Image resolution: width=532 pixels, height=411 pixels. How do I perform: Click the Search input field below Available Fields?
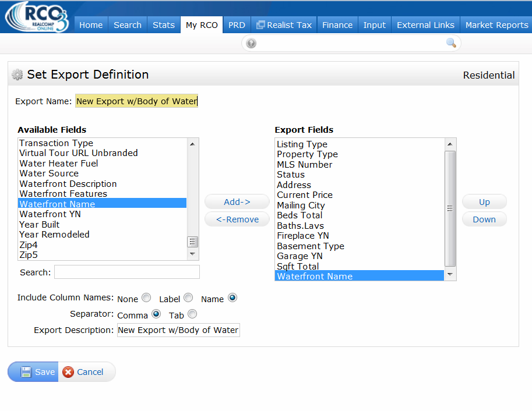pos(127,272)
